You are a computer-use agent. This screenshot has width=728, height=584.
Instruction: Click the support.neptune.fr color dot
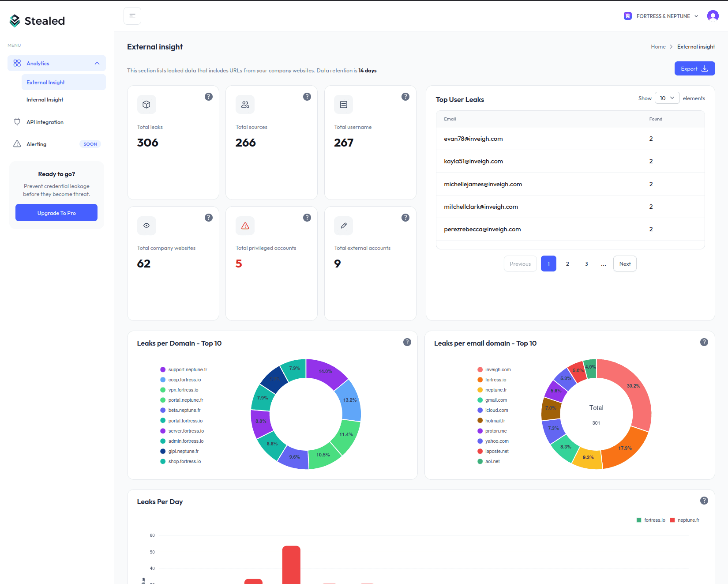[163, 369]
